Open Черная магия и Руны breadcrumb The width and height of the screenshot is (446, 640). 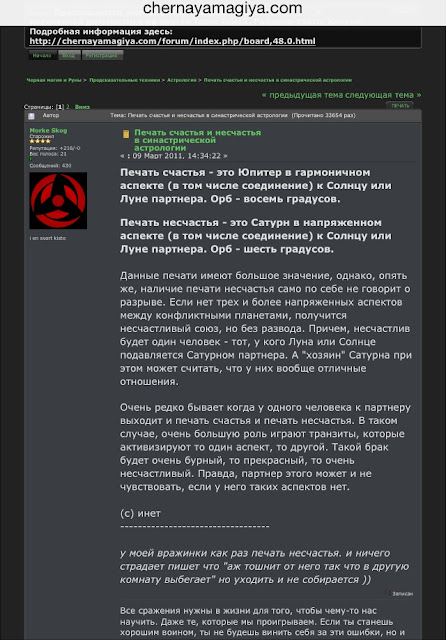54,80
